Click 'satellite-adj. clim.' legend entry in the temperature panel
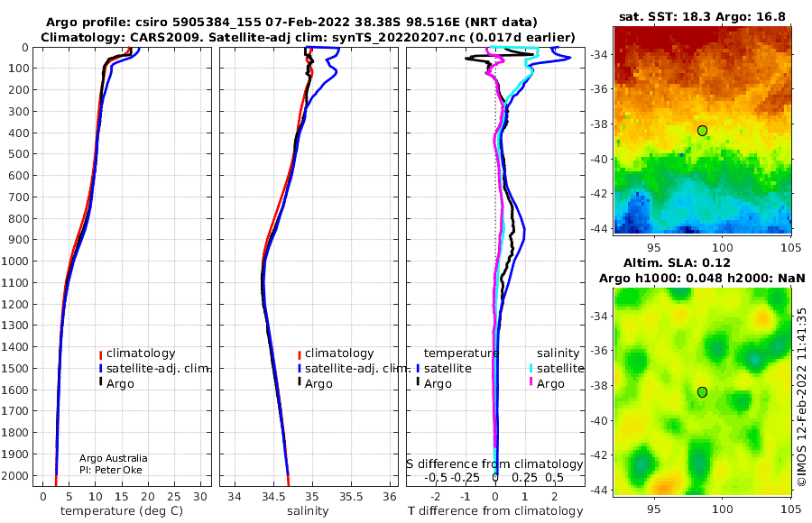 click(x=158, y=369)
